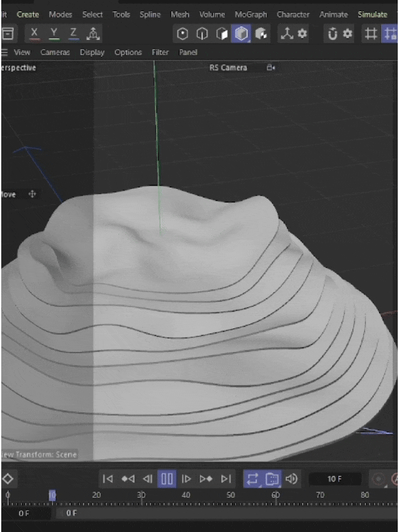Select the Texture mode icon
Viewport: 399px width, 532px height.
(x=261, y=34)
